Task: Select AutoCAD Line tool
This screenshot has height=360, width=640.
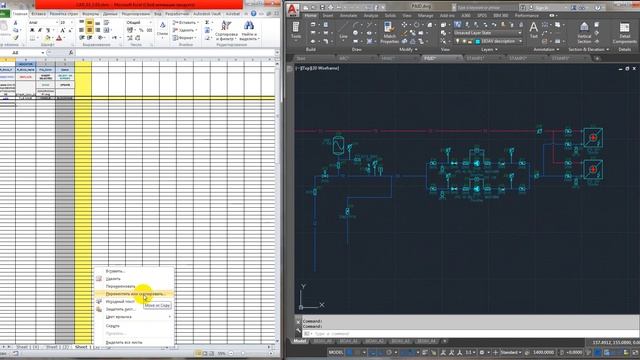Action: point(343,30)
